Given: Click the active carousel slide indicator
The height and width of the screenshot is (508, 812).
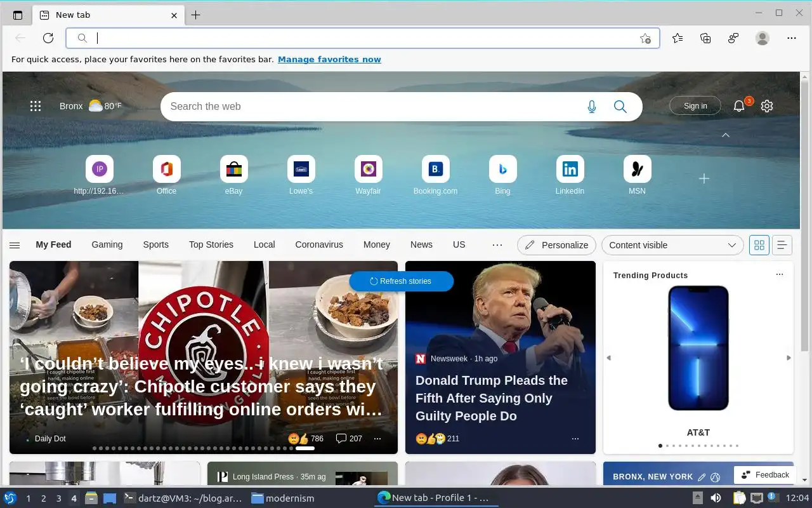Looking at the screenshot, I should point(305,448).
